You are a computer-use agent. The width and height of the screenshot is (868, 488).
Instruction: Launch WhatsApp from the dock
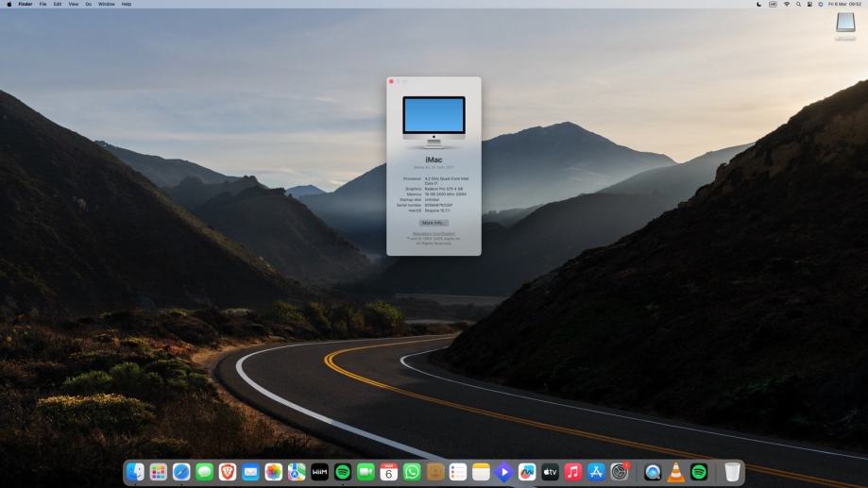(412, 472)
